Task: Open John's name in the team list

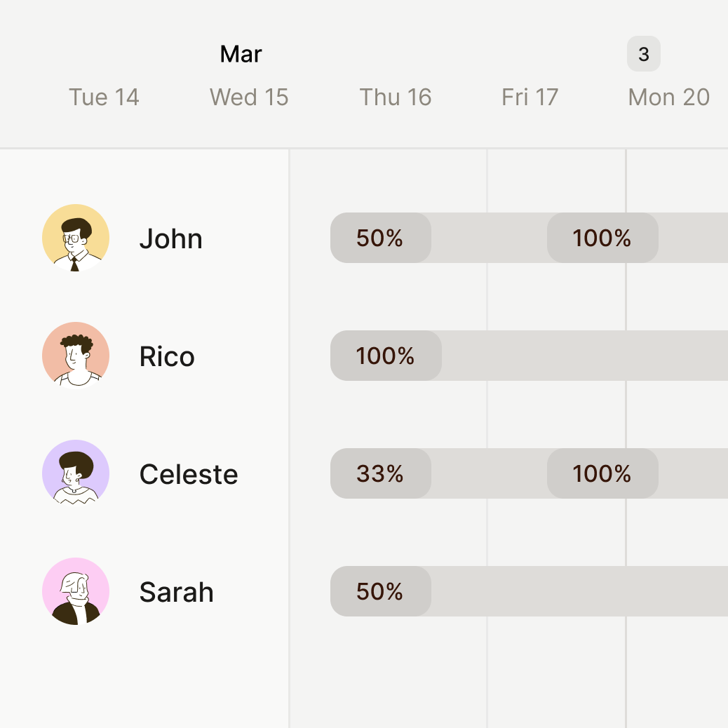Action: pos(170,238)
